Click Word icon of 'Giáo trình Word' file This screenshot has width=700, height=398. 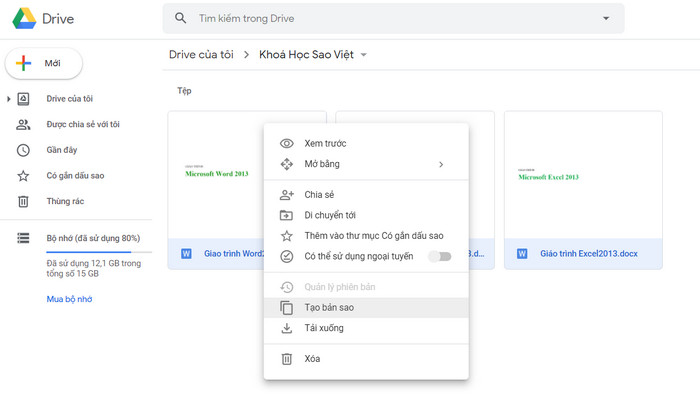point(186,254)
